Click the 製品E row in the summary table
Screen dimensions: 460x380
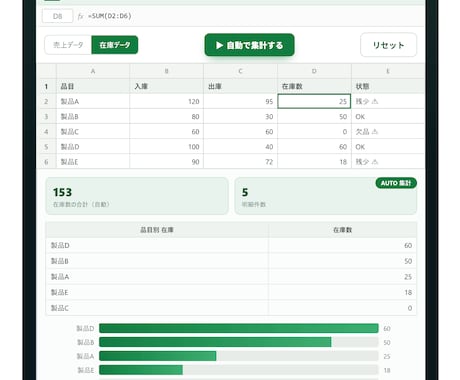pyautogui.click(x=231, y=292)
